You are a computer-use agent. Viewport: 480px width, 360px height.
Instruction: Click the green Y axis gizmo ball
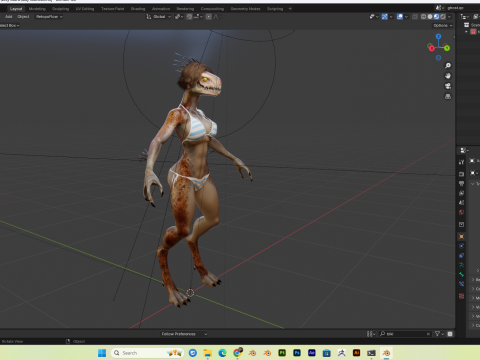[x=447, y=48]
